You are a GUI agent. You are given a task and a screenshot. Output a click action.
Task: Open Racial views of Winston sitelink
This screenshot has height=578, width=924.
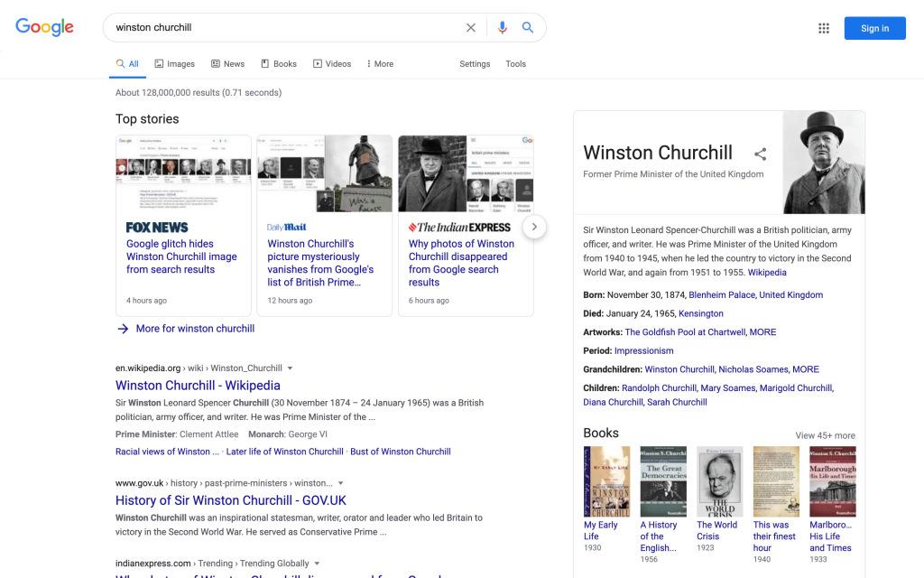pyautogui.click(x=167, y=452)
